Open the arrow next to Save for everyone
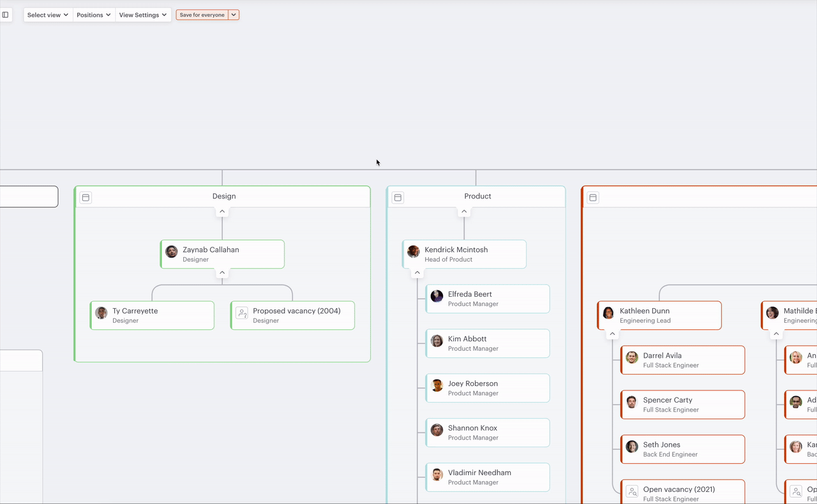The height and width of the screenshot is (504, 817). pyautogui.click(x=233, y=14)
